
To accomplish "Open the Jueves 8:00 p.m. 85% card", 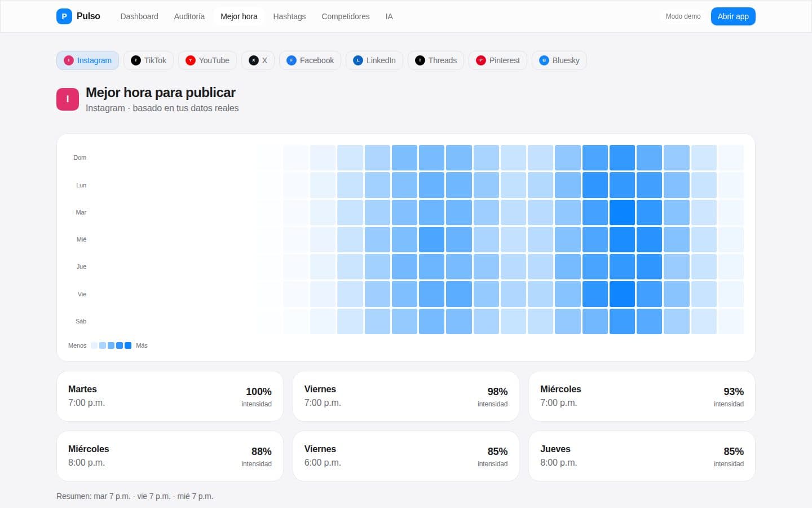I will [x=642, y=456].
